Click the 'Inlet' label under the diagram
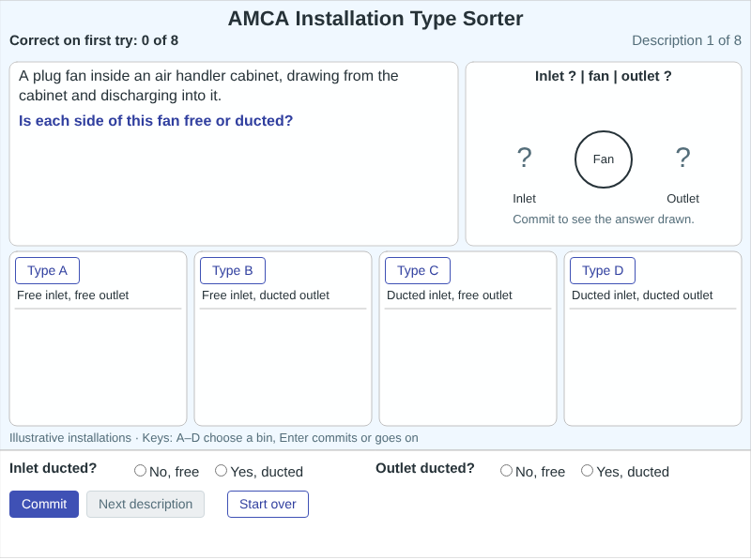The height and width of the screenshot is (560, 751). [x=525, y=199]
